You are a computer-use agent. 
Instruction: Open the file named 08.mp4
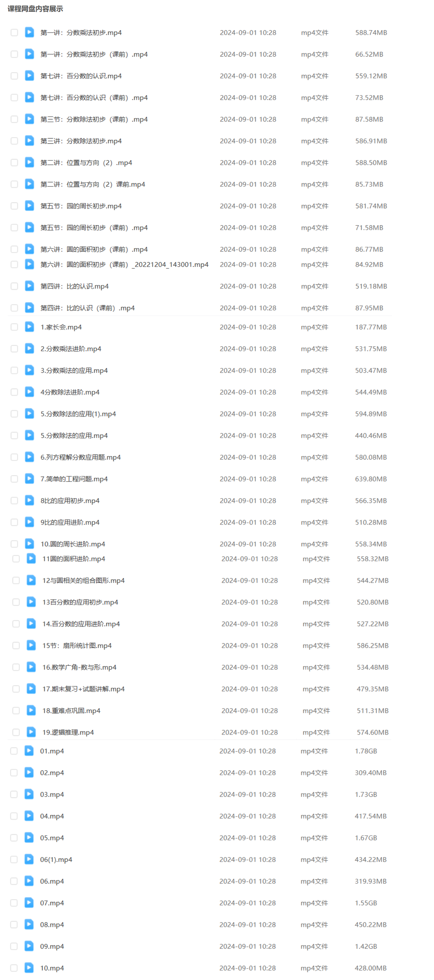52,924
